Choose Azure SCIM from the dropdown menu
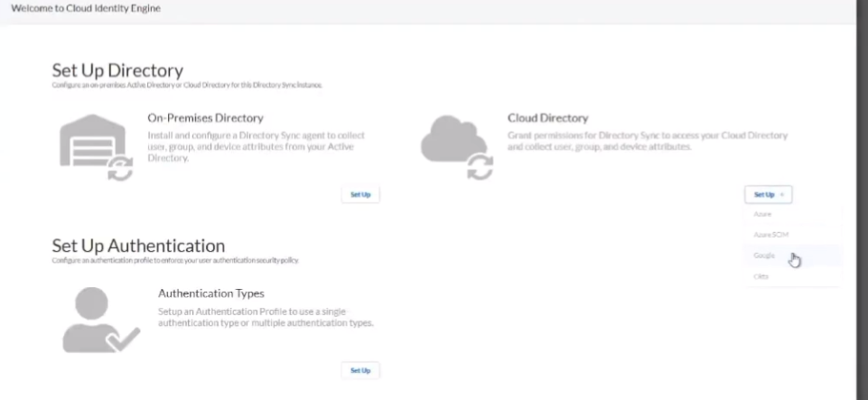Viewport: 868px width, 400px height. click(793, 235)
